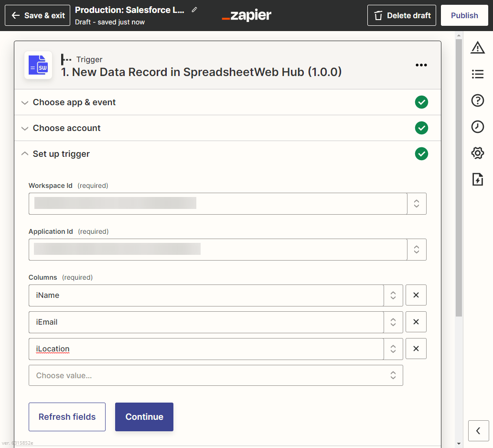Screen dimensions: 493x448
Task: Click the 'Draft - saved just now' text
Action: (110, 22)
